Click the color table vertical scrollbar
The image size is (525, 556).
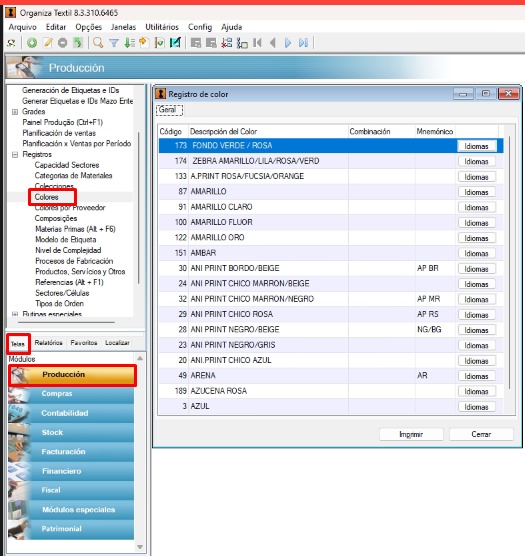coord(509,263)
